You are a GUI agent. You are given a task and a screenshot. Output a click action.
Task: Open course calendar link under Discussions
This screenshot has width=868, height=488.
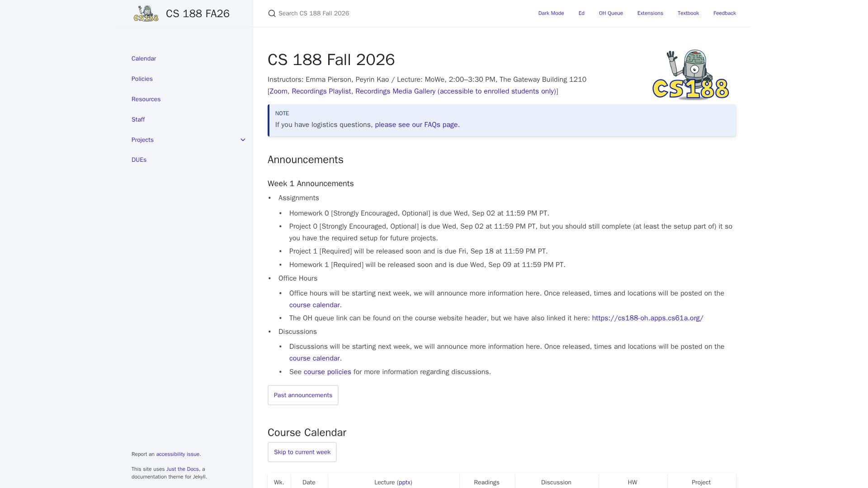point(314,358)
